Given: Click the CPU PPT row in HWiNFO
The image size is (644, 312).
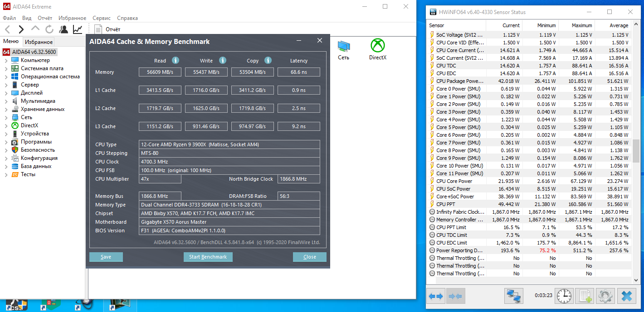Looking at the screenshot, I should click(530, 204).
